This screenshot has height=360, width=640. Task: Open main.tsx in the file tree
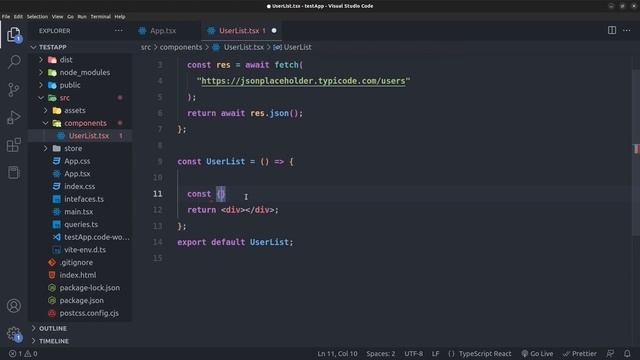(80, 211)
